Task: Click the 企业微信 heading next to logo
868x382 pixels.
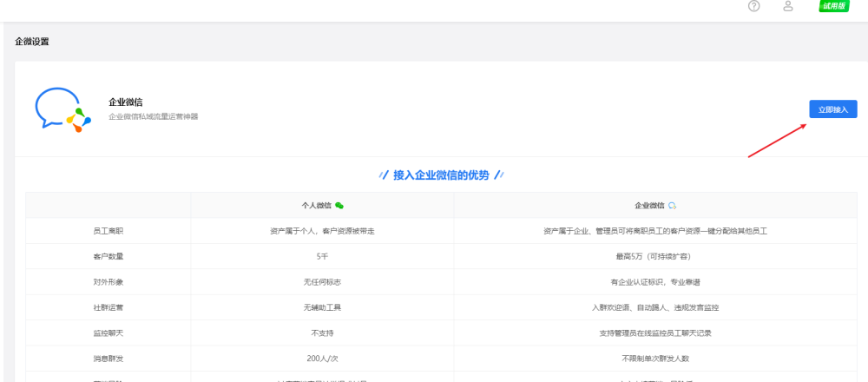Action: click(x=126, y=102)
